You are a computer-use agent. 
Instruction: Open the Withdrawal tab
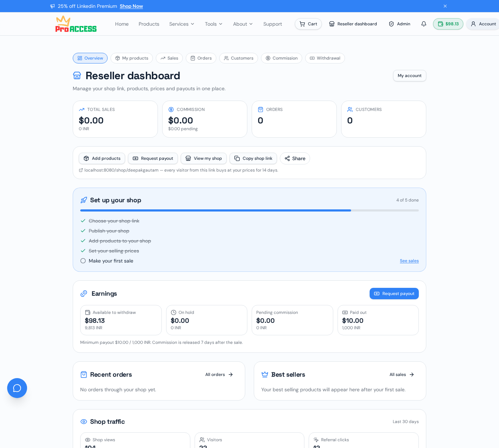pos(325,58)
